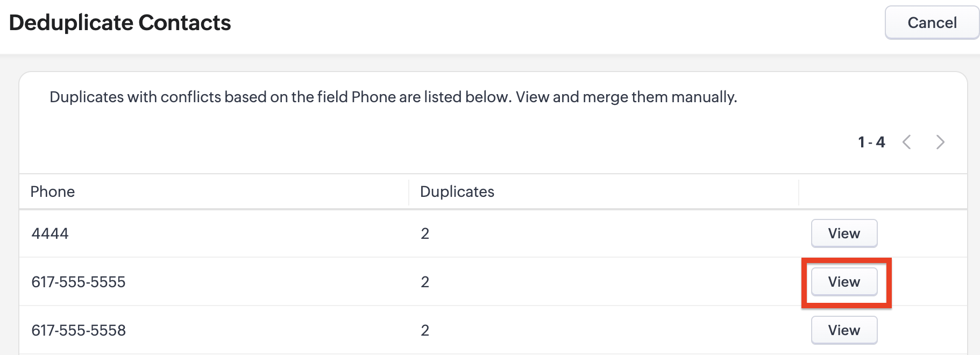980x355 pixels.
Task: Select the 617-555-5555 phone cell
Action: click(x=79, y=282)
